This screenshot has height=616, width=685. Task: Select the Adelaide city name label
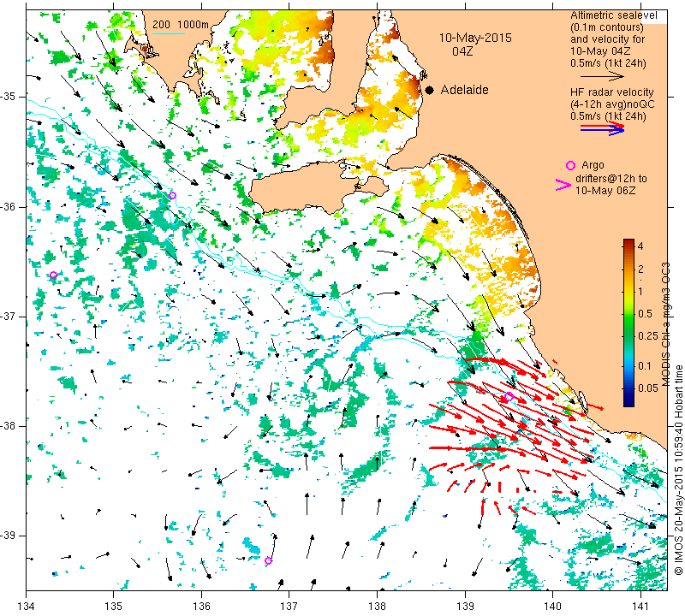click(464, 90)
